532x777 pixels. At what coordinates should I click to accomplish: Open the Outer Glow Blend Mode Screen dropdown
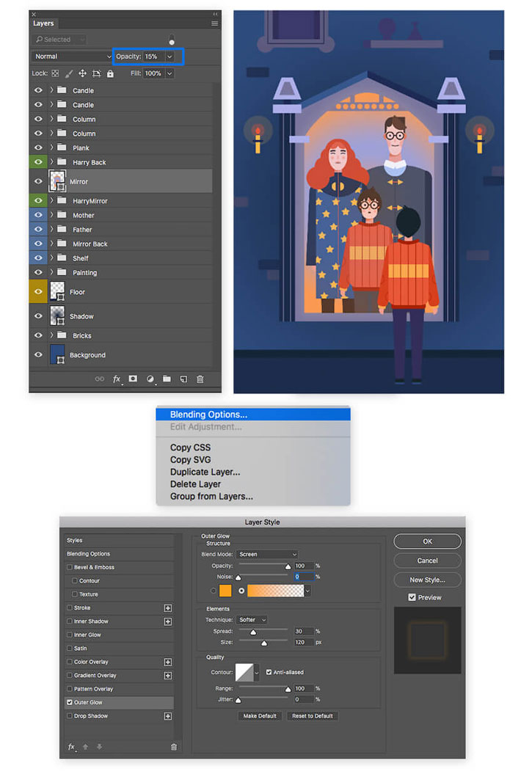(267, 555)
